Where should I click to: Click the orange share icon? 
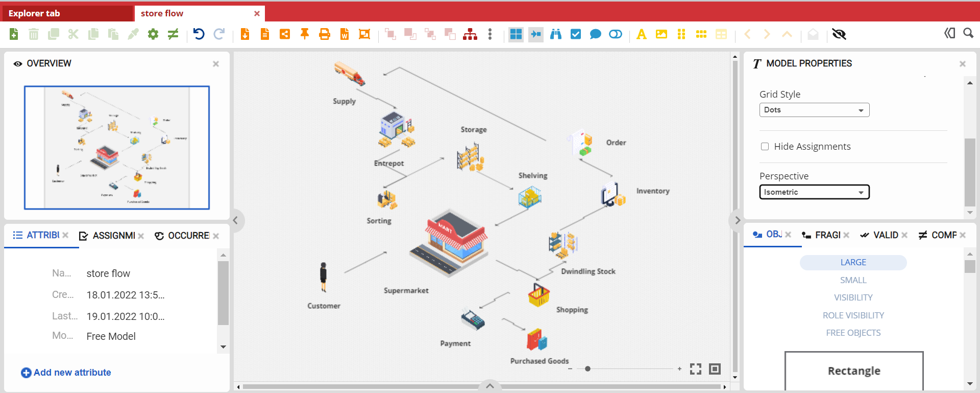click(x=285, y=34)
